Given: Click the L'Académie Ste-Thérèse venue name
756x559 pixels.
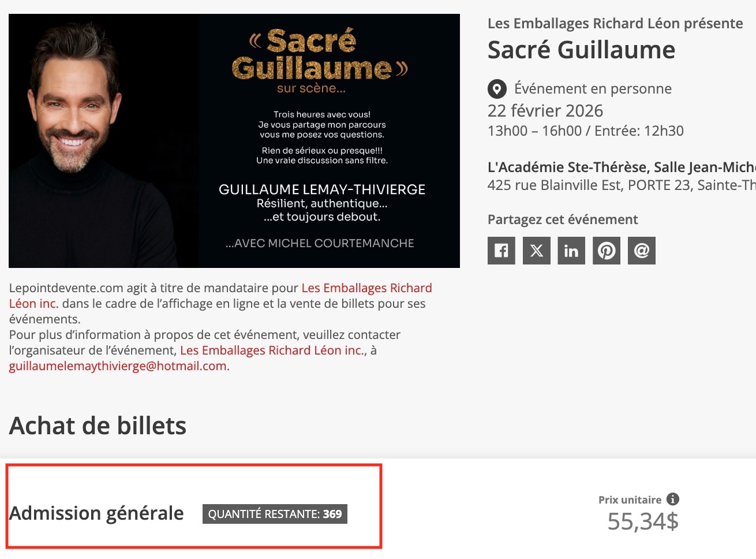Looking at the screenshot, I should click(x=622, y=167).
